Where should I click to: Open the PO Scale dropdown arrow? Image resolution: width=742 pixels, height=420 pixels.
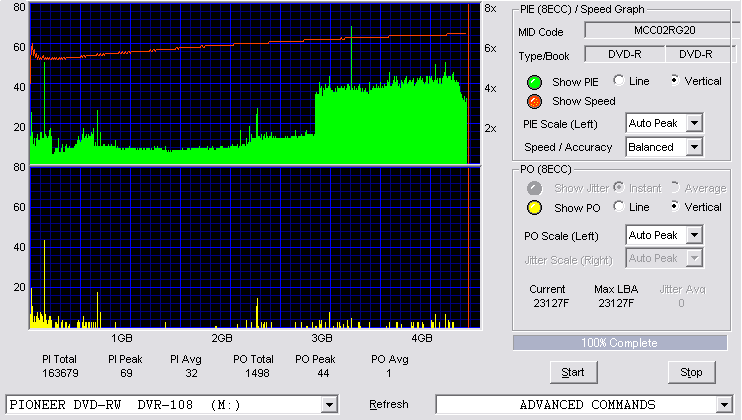[x=694, y=235]
